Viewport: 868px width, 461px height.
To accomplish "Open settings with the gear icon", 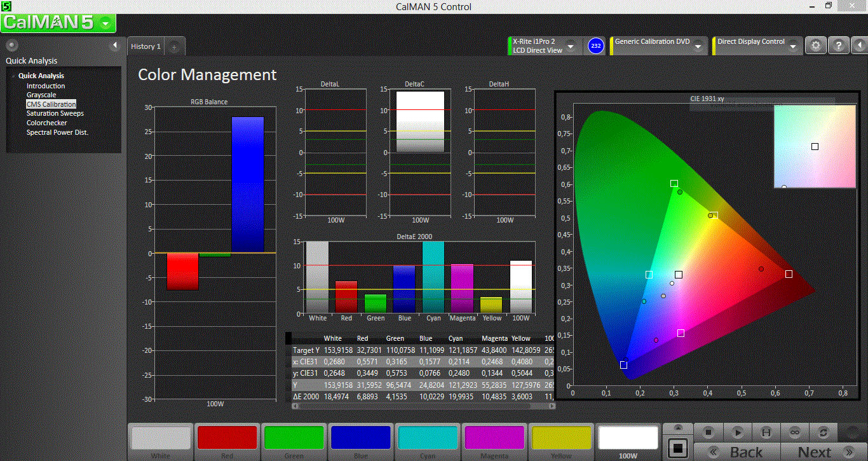I will (816, 46).
